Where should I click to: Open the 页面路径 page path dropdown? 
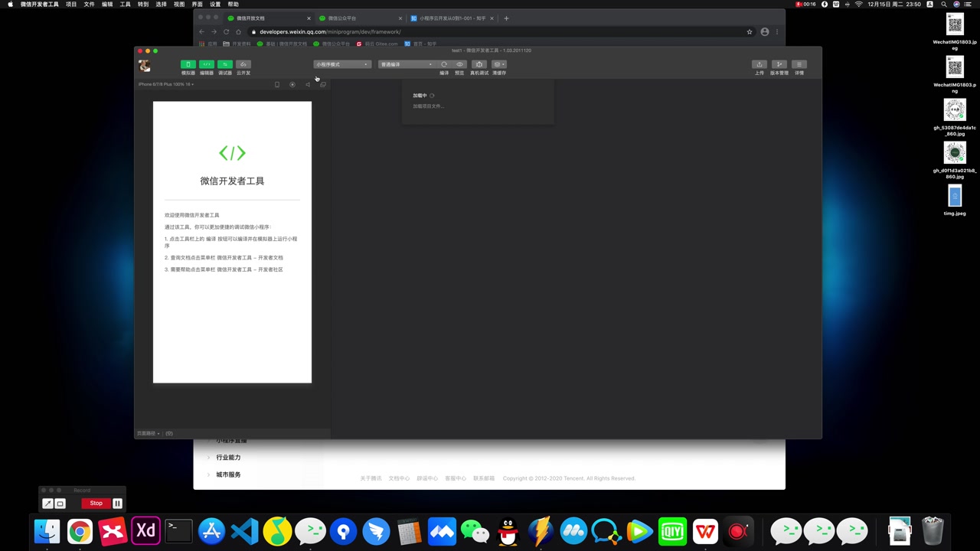tap(149, 433)
